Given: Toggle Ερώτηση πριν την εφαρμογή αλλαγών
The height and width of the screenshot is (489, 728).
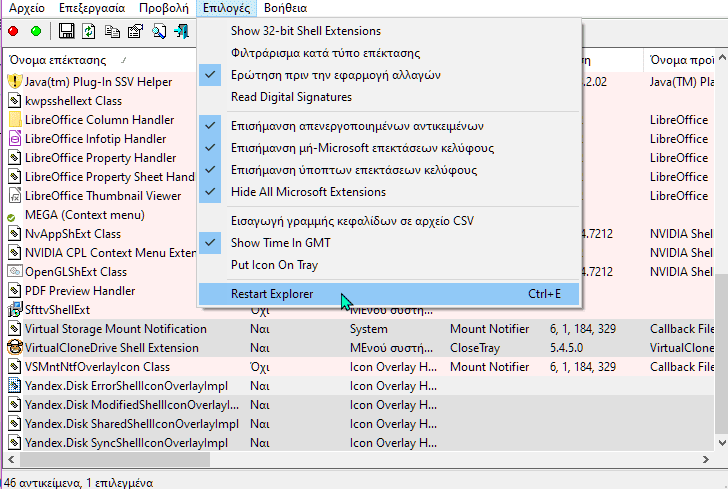Looking at the screenshot, I should click(x=389, y=75).
